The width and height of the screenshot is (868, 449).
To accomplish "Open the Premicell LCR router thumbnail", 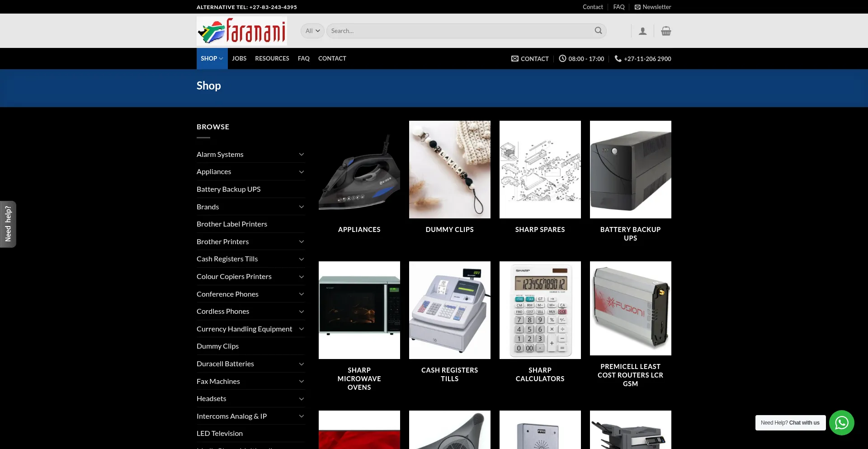I will [x=631, y=308].
